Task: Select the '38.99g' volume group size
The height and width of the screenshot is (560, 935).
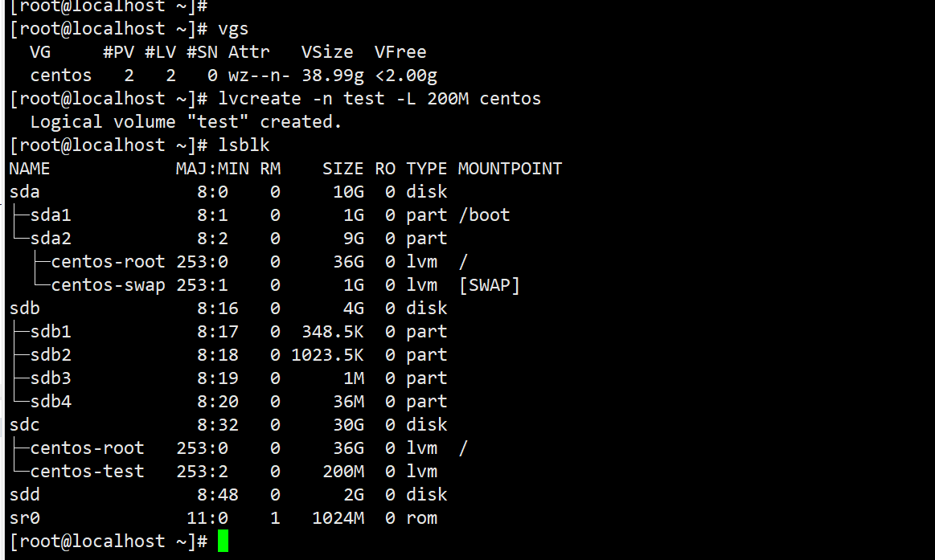Action: click(x=333, y=76)
